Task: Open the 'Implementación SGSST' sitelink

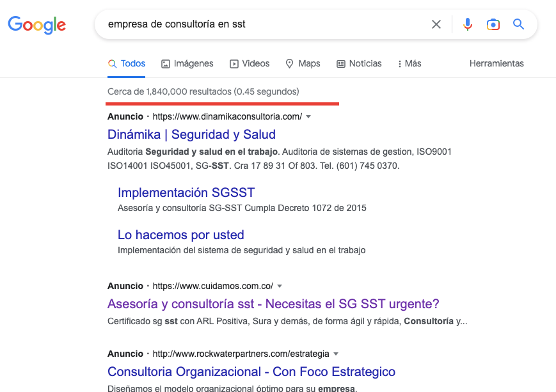Action: [186, 192]
